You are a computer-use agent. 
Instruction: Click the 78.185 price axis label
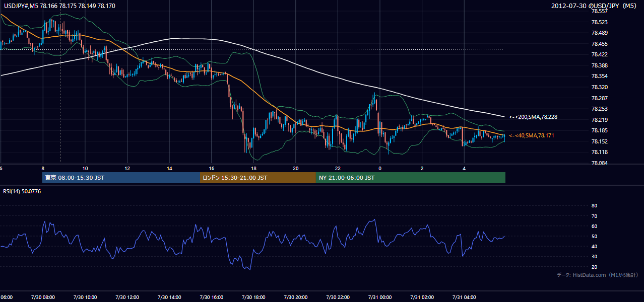[600, 130]
